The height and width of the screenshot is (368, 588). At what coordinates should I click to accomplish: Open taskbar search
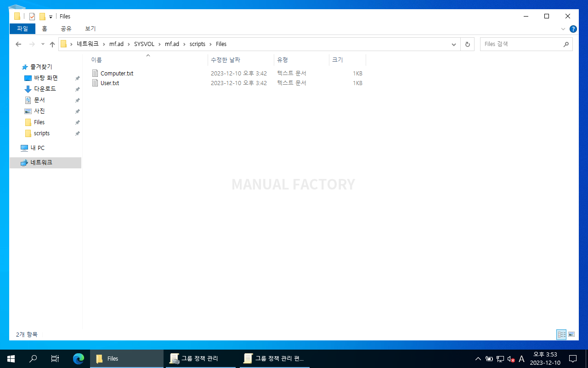[x=33, y=359]
